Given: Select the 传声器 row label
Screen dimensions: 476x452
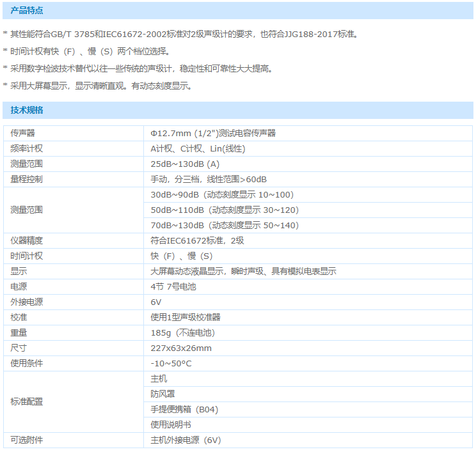Looking at the screenshot, I should [22, 133].
